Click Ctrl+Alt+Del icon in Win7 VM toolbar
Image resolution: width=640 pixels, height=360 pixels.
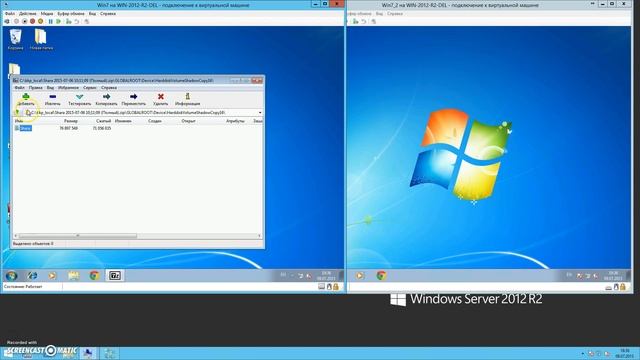[7, 21]
